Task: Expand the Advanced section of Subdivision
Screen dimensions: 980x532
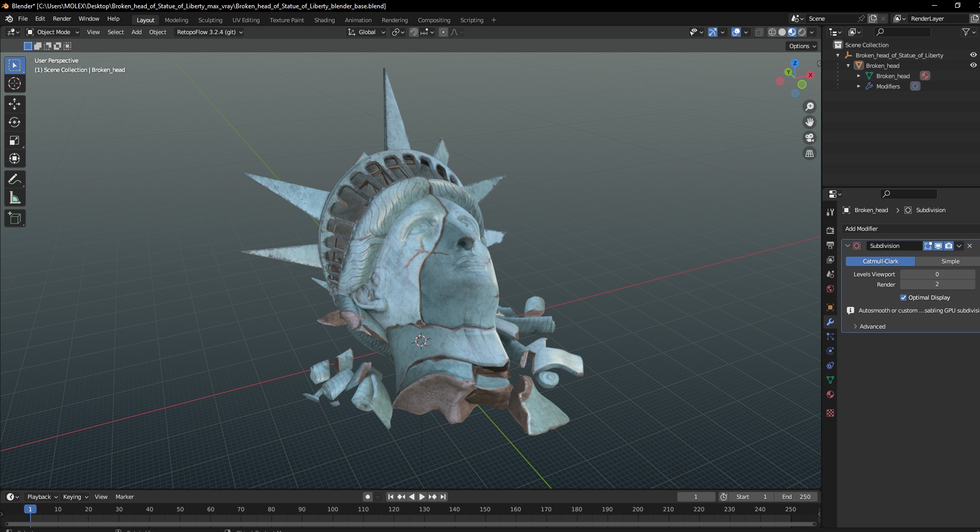Action: pyautogui.click(x=872, y=327)
